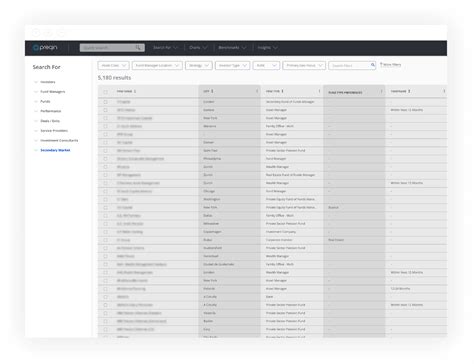Viewport: 474px width, 364px height.
Task: Open the Fund Manager Location filter dropdown
Action: (x=157, y=65)
